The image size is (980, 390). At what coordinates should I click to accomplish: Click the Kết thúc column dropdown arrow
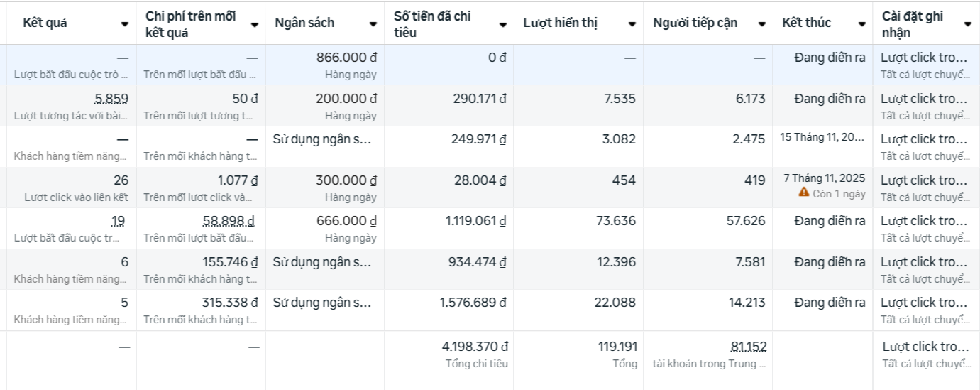862,24
